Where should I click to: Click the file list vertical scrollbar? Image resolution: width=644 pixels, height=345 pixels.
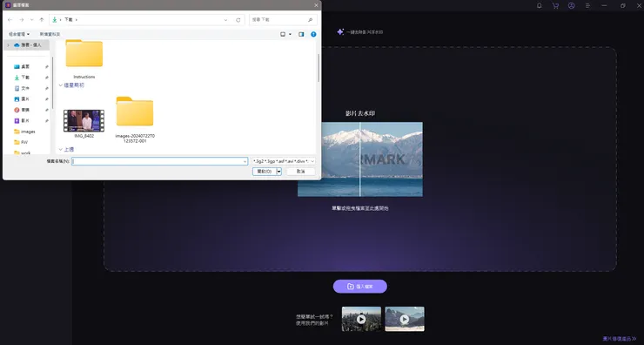click(319, 68)
